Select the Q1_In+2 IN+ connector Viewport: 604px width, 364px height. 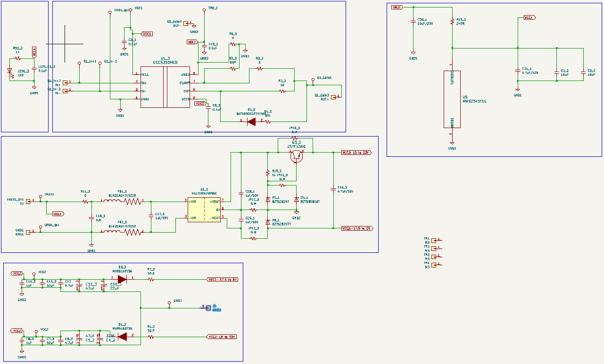(x=66, y=83)
